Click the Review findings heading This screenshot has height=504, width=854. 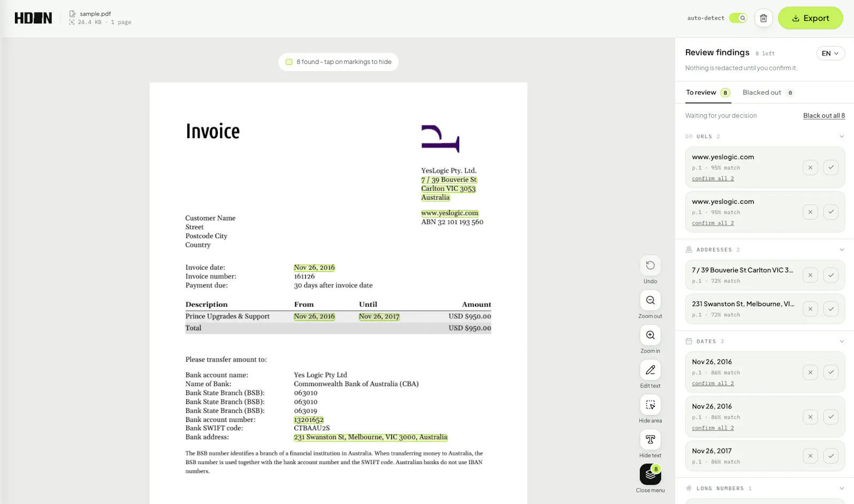717,52
